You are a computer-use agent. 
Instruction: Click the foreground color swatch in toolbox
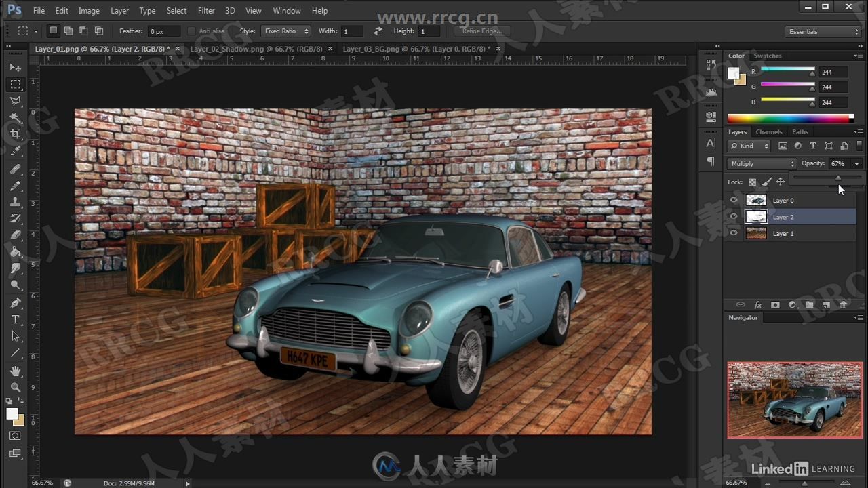click(x=12, y=413)
